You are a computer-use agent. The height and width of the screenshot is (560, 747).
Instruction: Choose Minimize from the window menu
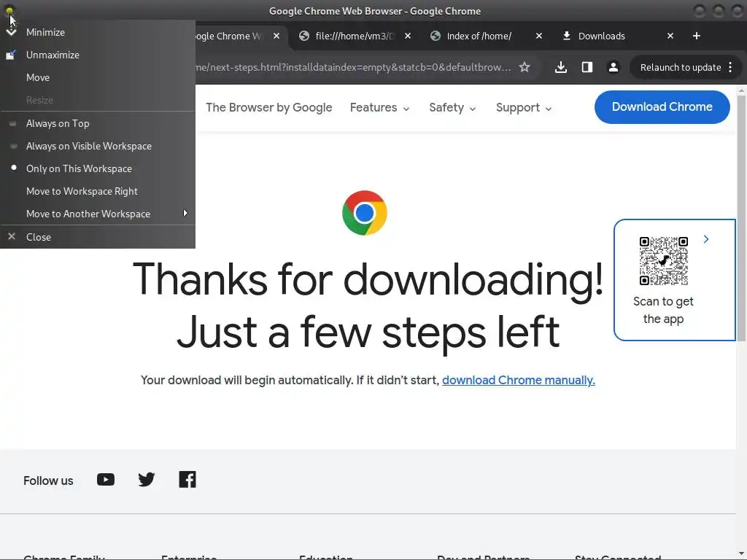tap(98, 32)
